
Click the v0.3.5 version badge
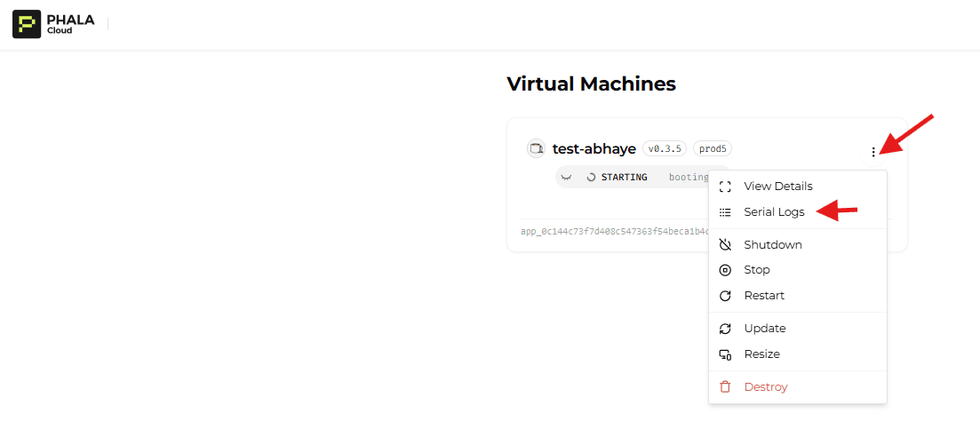coord(665,149)
